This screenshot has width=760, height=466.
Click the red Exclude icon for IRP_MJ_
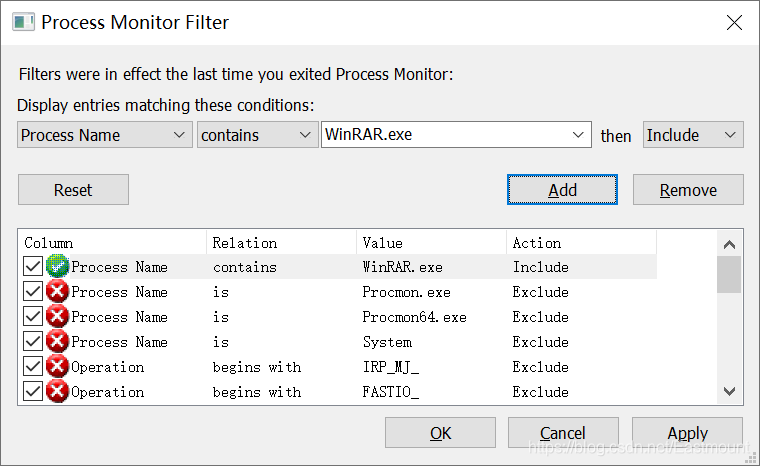pos(57,367)
